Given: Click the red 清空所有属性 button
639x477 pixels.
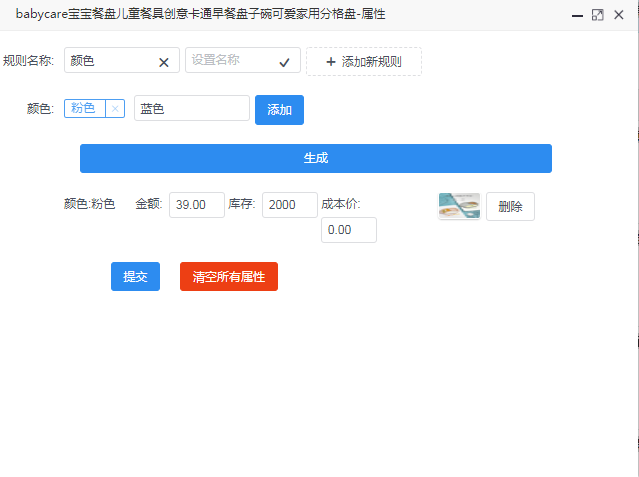Looking at the screenshot, I should (x=229, y=276).
